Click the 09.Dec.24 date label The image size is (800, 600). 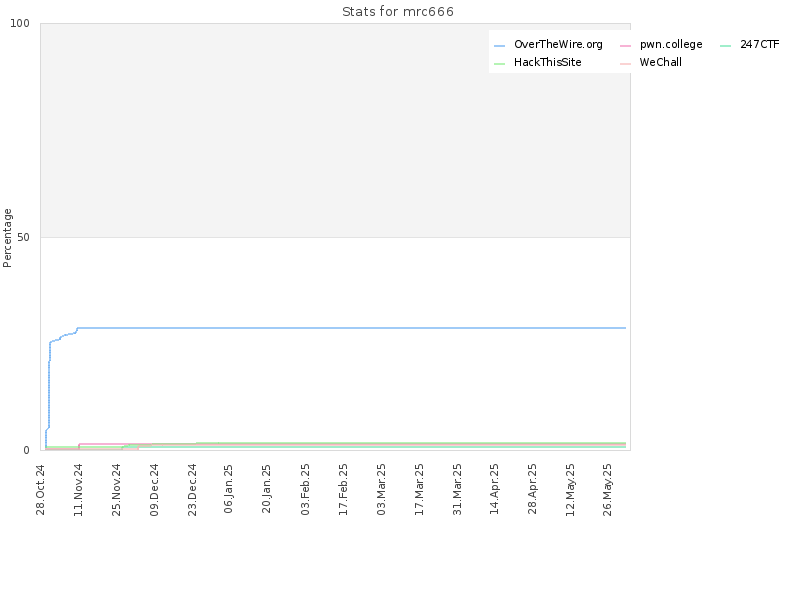pos(155,490)
